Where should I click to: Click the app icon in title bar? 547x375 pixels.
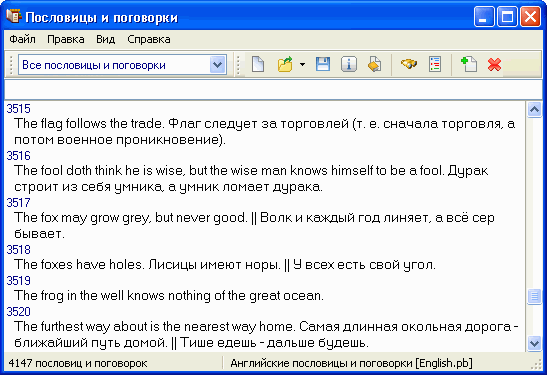point(14,16)
